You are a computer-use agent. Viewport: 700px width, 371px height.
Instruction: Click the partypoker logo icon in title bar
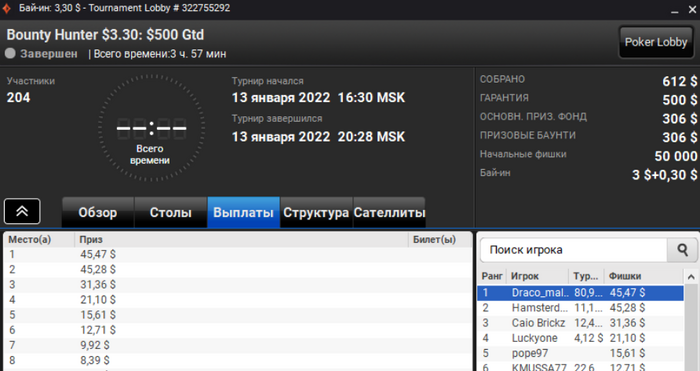tap(7, 8)
